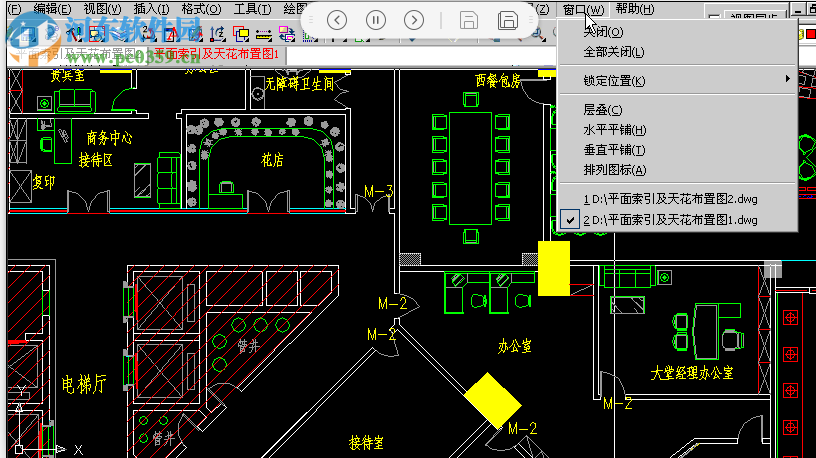Image resolution: width=816 pixels, height=458 pixels.
Task: Open the 帮助(H) menu
Action: click(635, 9)
